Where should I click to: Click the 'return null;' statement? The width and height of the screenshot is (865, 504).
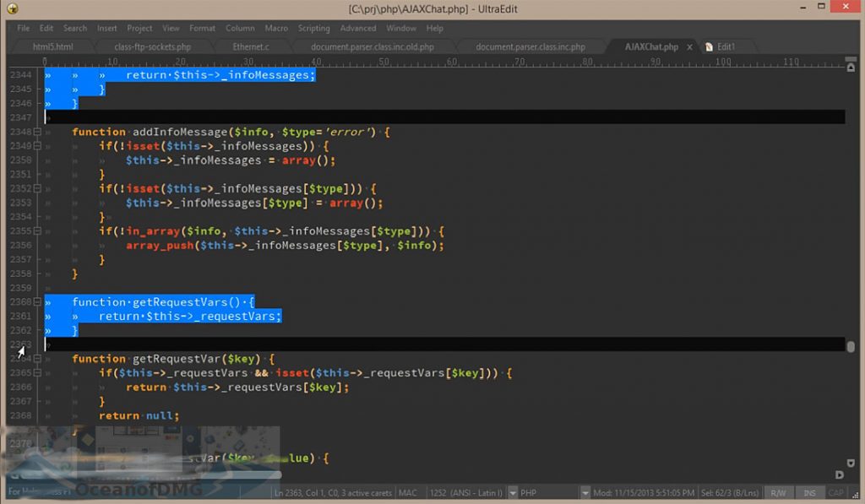point(139,415)
